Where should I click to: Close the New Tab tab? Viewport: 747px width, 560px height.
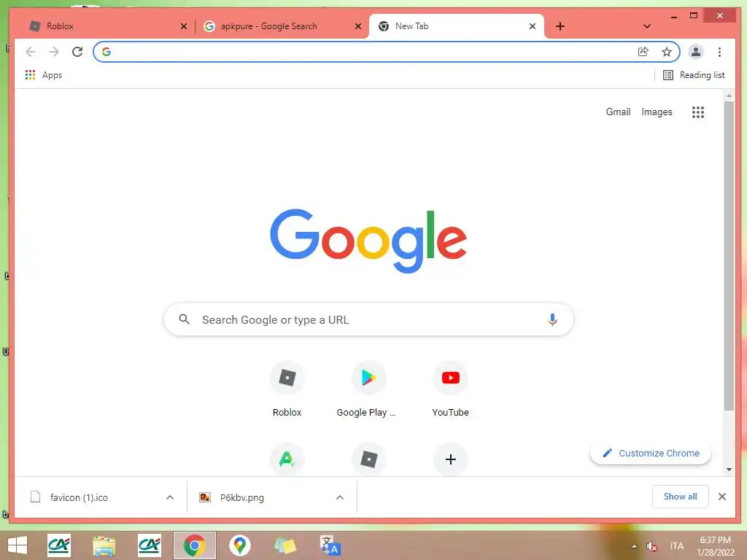point(533,26)
